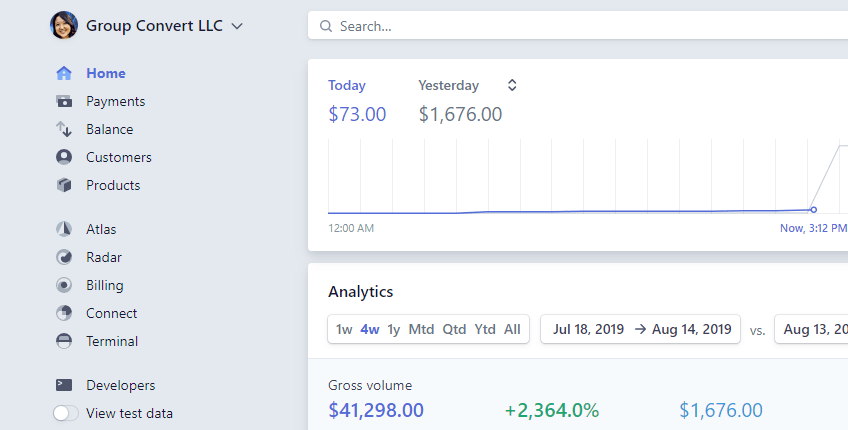Image resolution: width=848 pixels, height=430 pixels.
Task: Click the Terminal icon in sidebar
Action: 64,341
